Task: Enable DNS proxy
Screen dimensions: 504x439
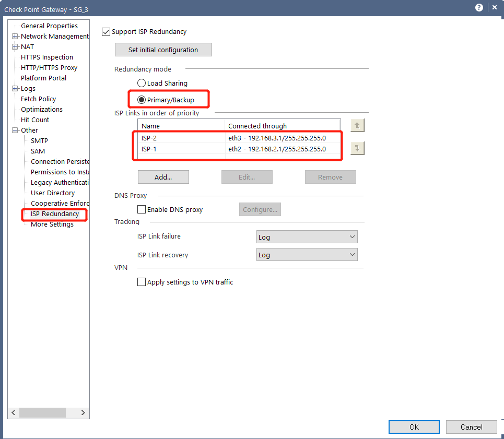Action: 141,209
